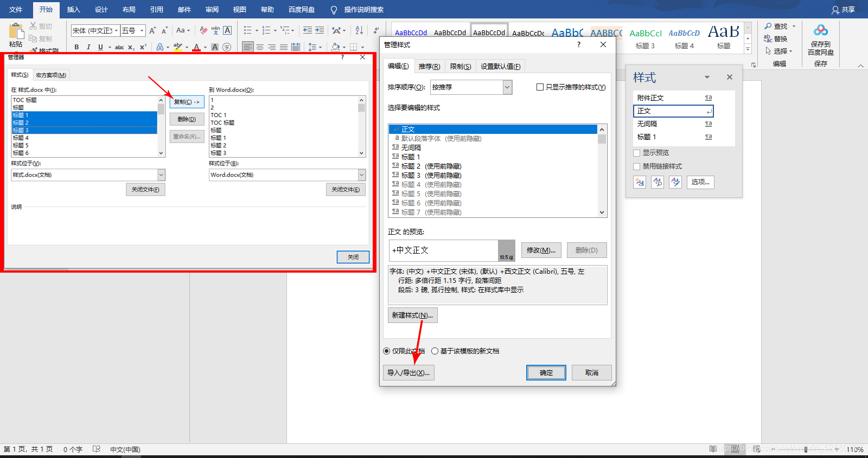This screenshot has width=868, height=458.
Task: Click the Paste icon in the ribbon
Action: (x=16, y=31)
